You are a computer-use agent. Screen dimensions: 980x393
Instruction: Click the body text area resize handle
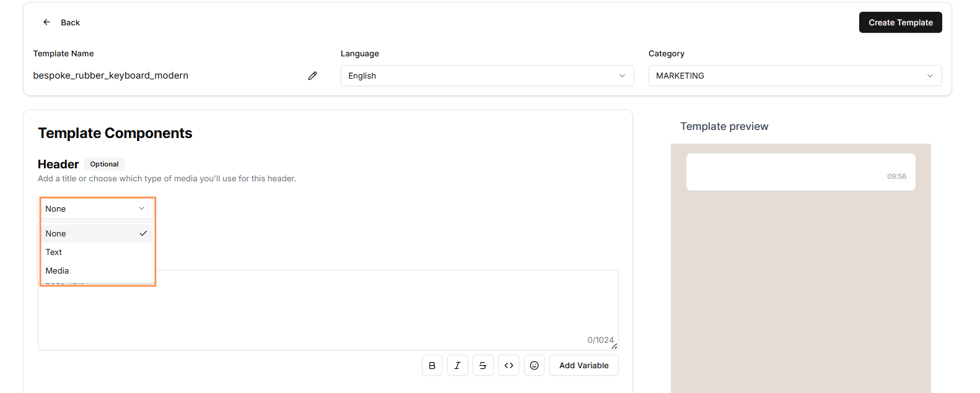614,346
